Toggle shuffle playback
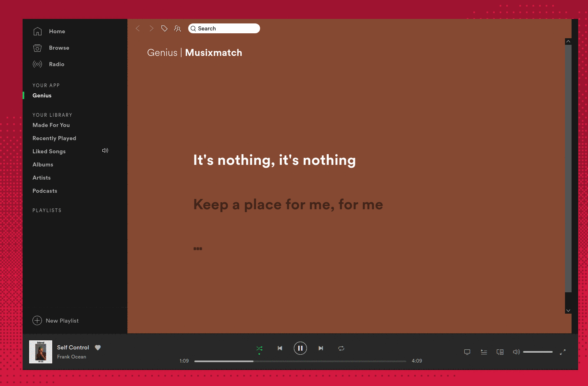This screenshot has height=386, width=588. [259, 348]
